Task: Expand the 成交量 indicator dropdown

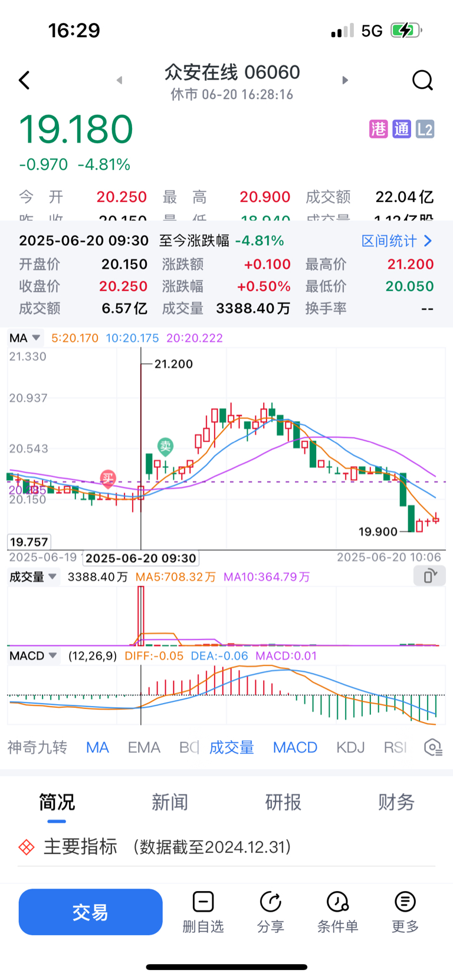Action: [x=33, y=577]
